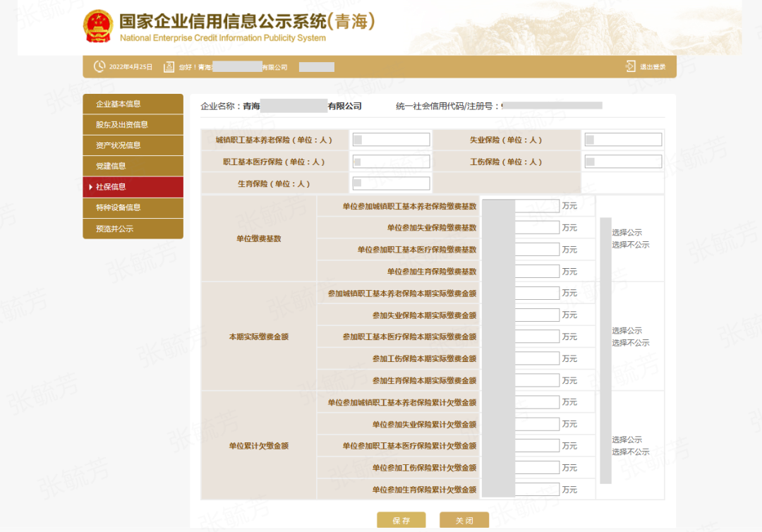The height and width of the screenshot is (532, 762).
Task: Click the 单位参加城镇职工基本养老保险累计欠缴金额 field
Action: (521, 401)
